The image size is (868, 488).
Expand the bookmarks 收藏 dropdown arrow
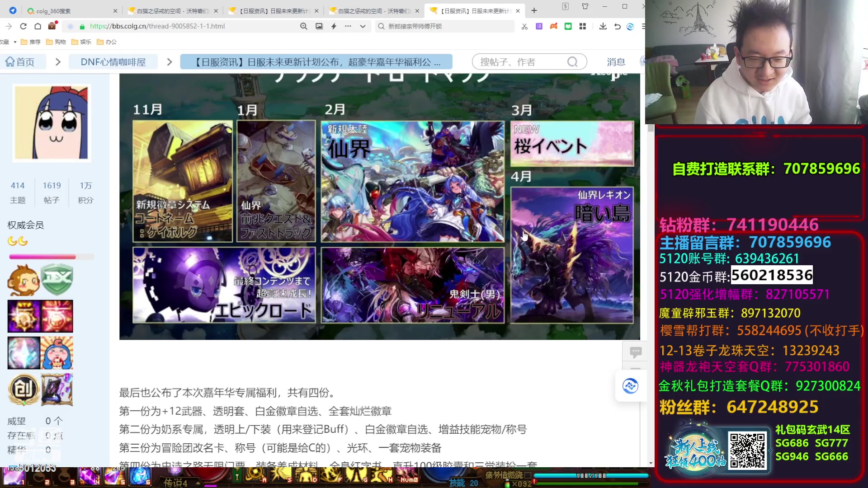[x=15, y=42]
